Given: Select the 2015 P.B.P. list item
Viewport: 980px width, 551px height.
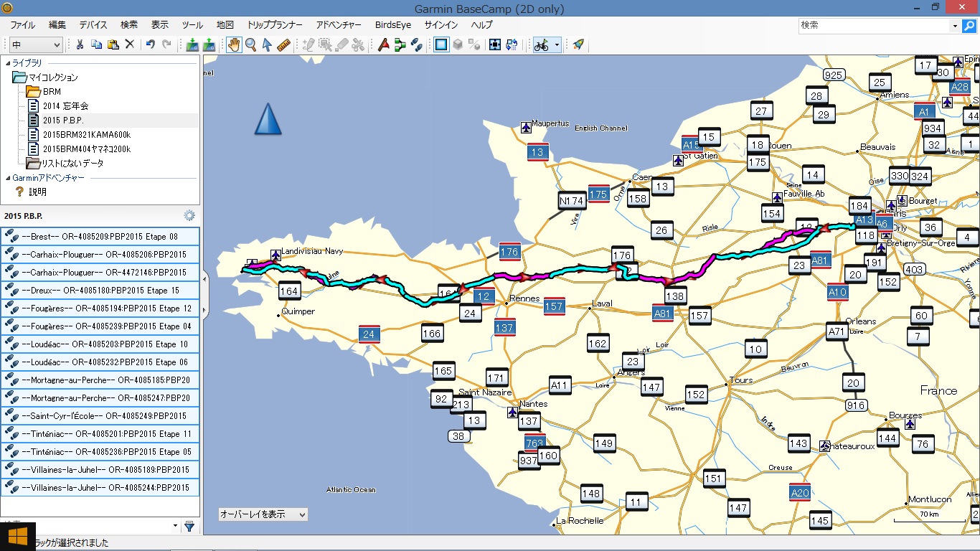Looking at the screenshot, I should (x=63, y=120).
